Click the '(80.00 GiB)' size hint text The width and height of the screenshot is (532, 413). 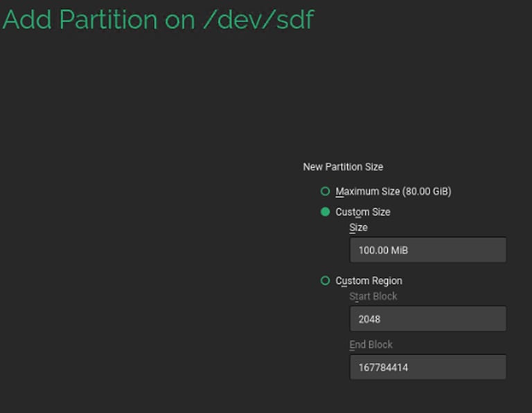(427, 191)
